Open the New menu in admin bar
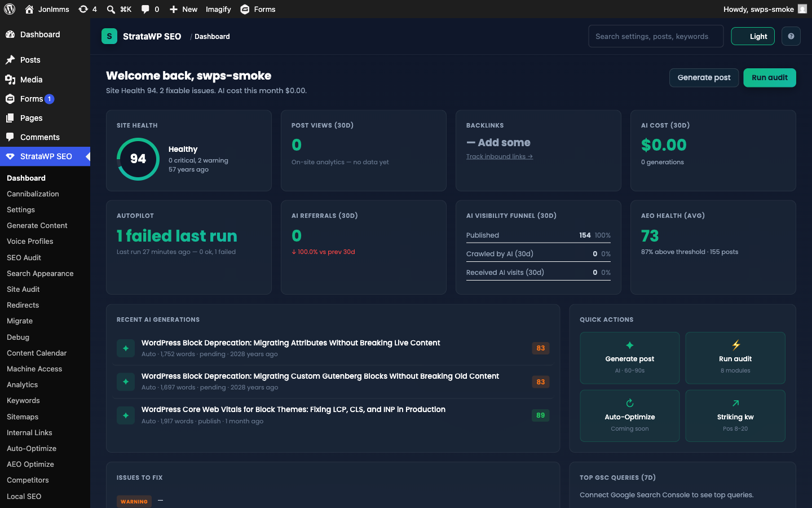This screenshot has height=508, width=812. point(183,9)
